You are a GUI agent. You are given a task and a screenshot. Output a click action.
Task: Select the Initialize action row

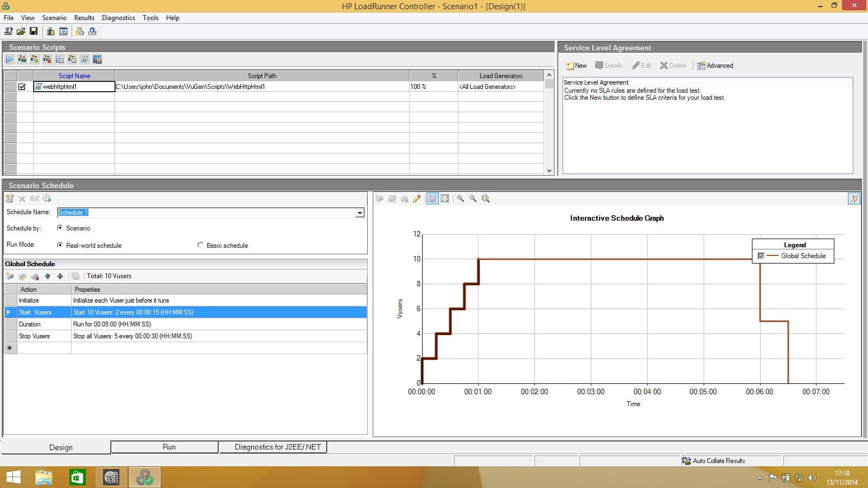[x=186, y=300]
